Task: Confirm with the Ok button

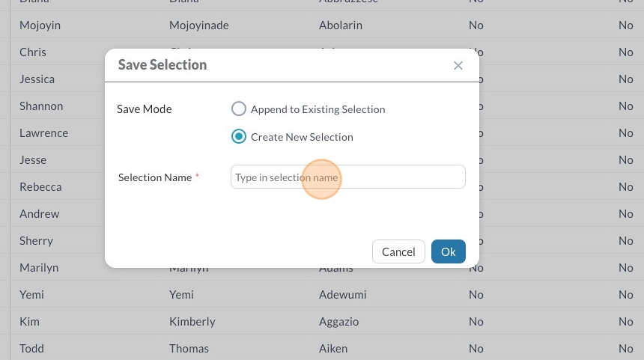Action: (448, 251)
